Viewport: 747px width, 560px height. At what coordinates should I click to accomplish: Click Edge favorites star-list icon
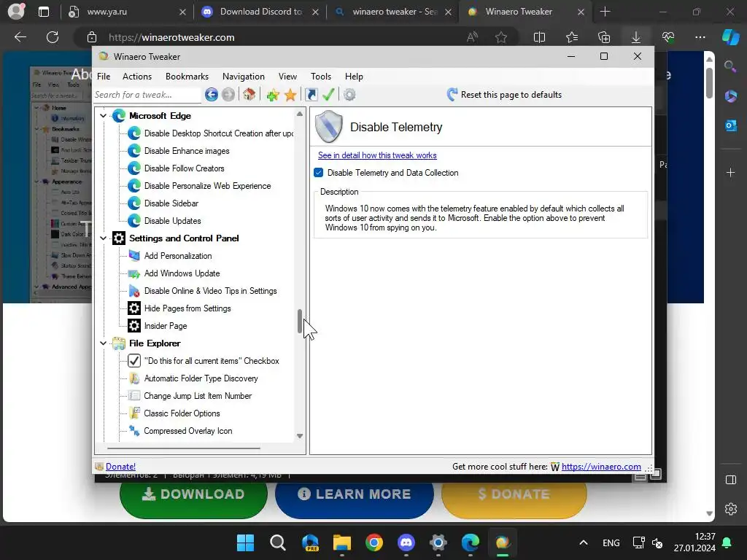point(572,37)
